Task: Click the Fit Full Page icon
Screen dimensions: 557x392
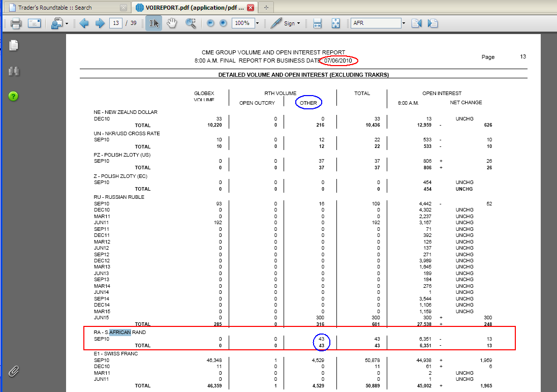Action: click(335, 23)
